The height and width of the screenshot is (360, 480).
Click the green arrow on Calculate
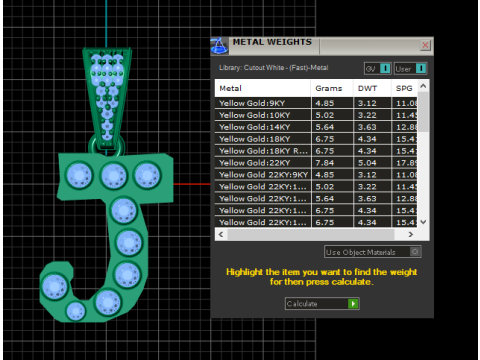point(353,304)
